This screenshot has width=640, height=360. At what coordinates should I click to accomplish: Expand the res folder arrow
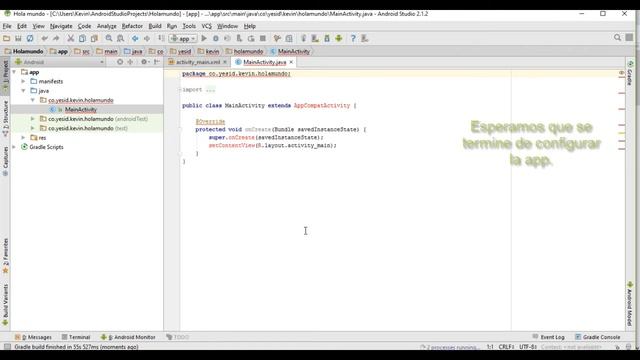coord(23,138)
